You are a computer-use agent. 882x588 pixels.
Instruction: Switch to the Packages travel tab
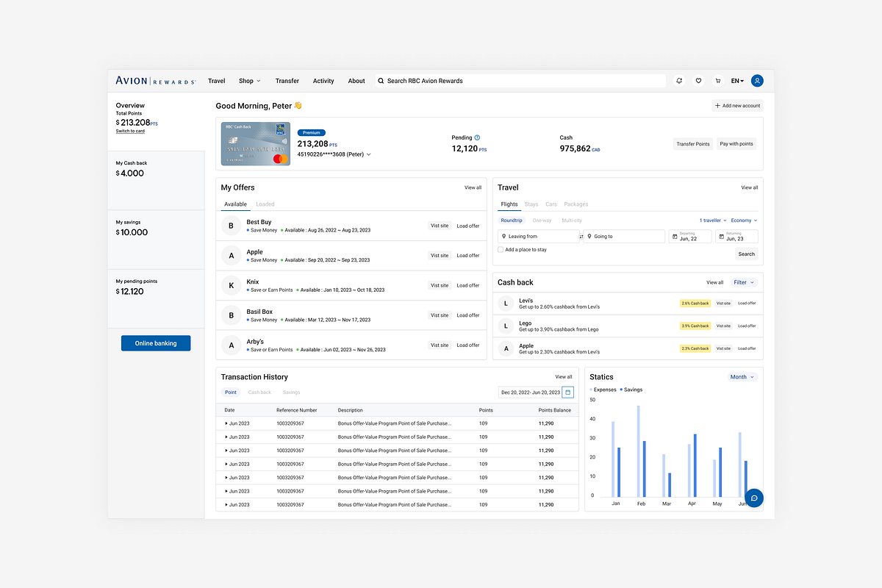click(576, 204)
